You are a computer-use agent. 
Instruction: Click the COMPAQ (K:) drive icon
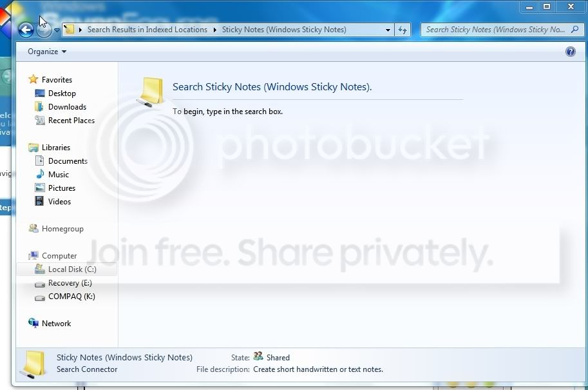[x=39, y=298]
